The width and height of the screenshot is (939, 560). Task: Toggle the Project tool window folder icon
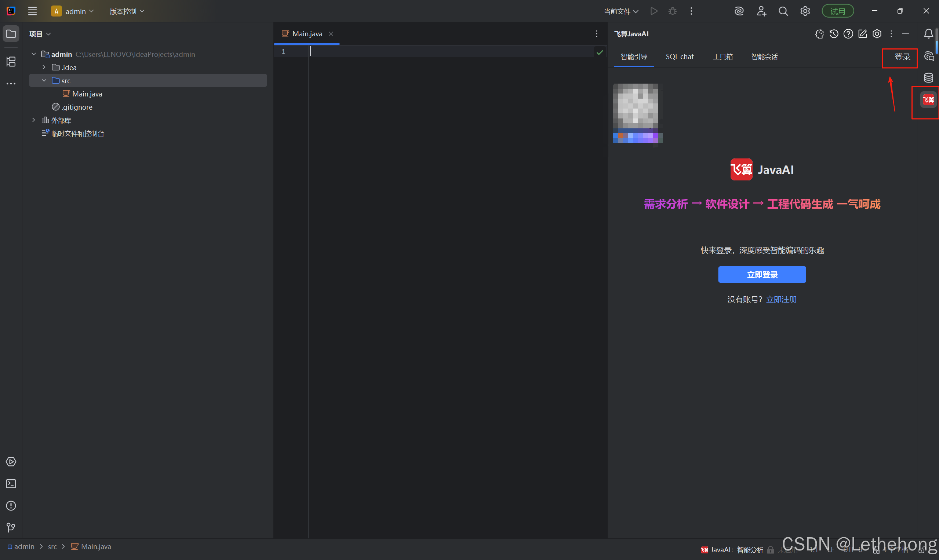click(x=11, y=34)
